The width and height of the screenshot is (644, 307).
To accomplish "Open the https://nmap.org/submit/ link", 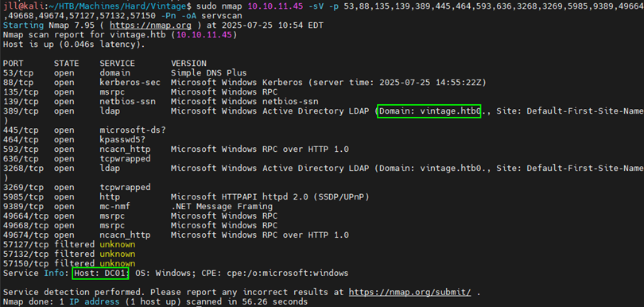I will point(410,292).
